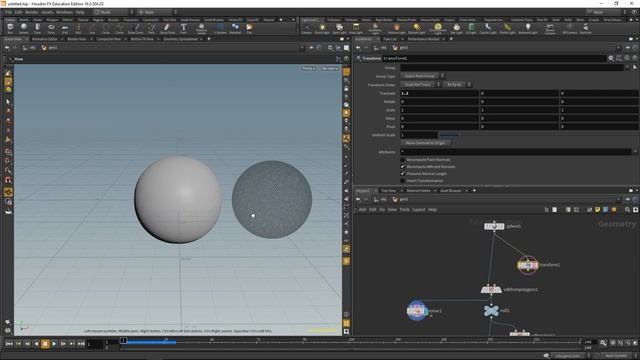Add a Volume Light from the shelf
The height and width of the screenshot is (360, 640).
396,28
